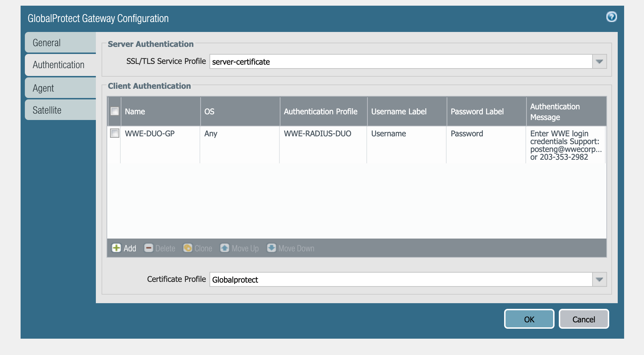
Task: Select the Authentication tab
Action: 60,65
